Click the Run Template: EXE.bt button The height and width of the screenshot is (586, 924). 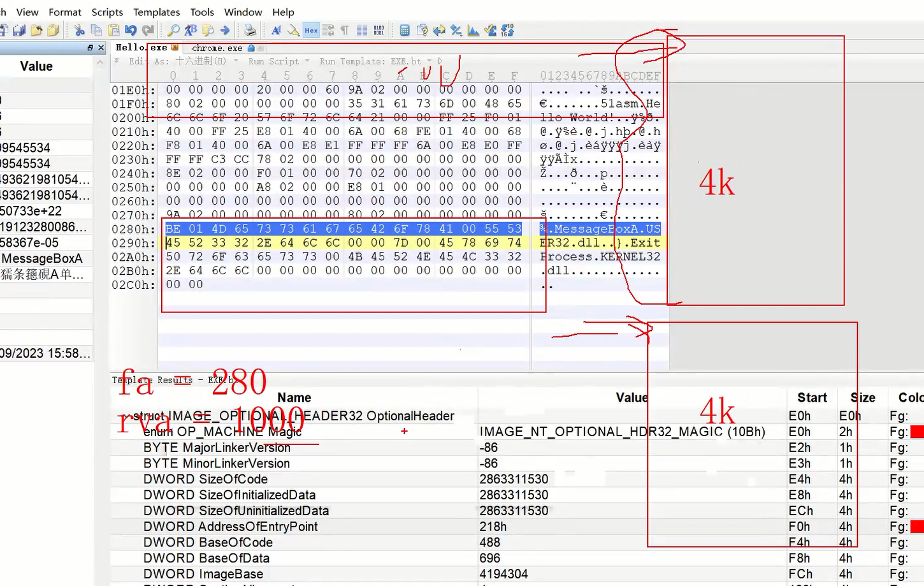[370, 61]
